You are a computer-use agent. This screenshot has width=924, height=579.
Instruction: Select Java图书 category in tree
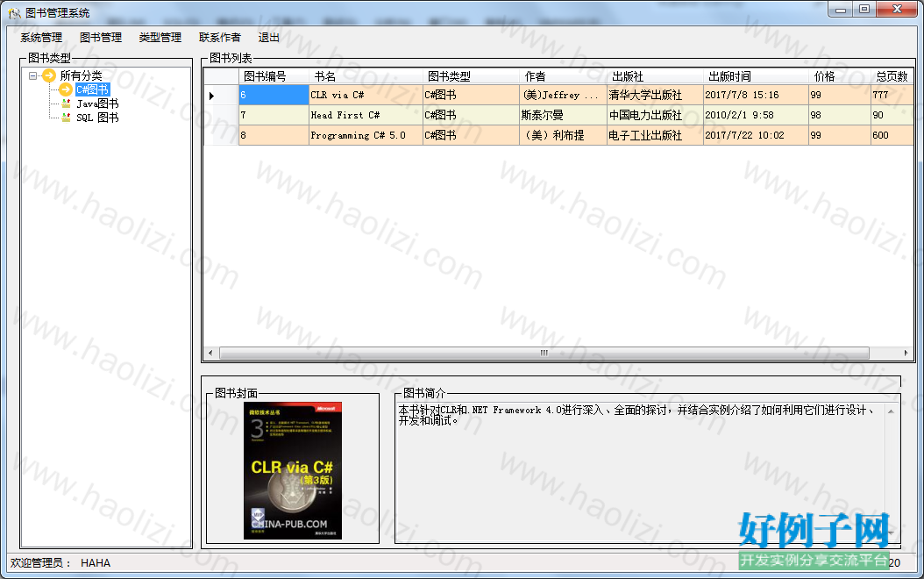coord(98,104)
